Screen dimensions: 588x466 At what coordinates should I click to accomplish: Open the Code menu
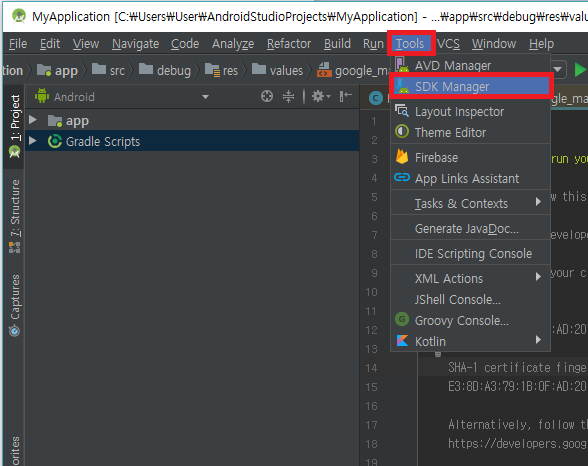pos(185,44)
